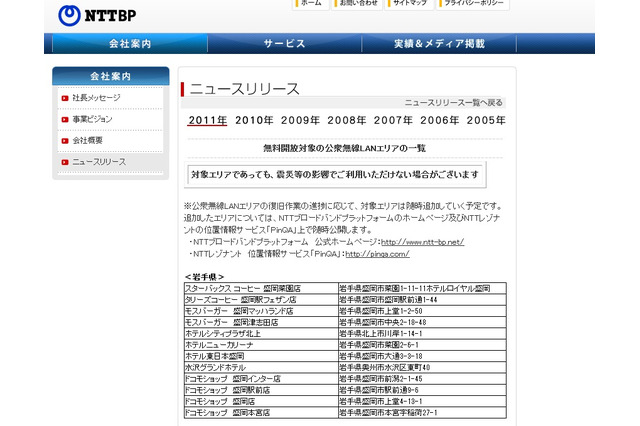Open the サイトマップ top link
640x426 pixels.
(409, 4)
